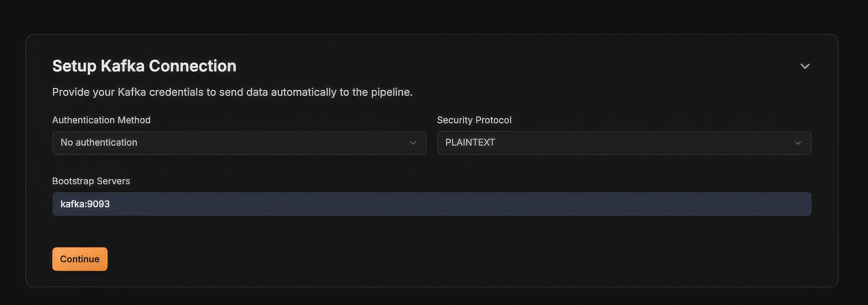Click the Security Protocol label
Screen dimensions: 868x305
pos(474,120)
